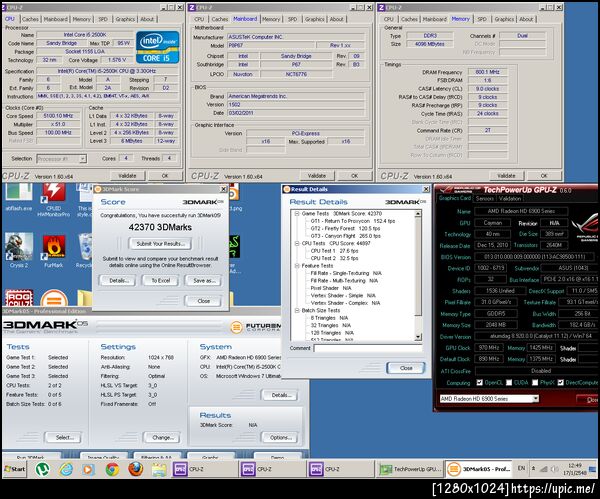
Task: Click Submit Your Results... in the 3DMark Score dialog
Action: point(160,244)
